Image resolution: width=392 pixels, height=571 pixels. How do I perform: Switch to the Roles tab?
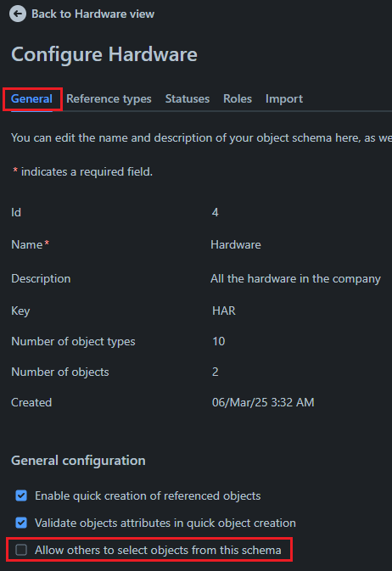pos(238,98)
